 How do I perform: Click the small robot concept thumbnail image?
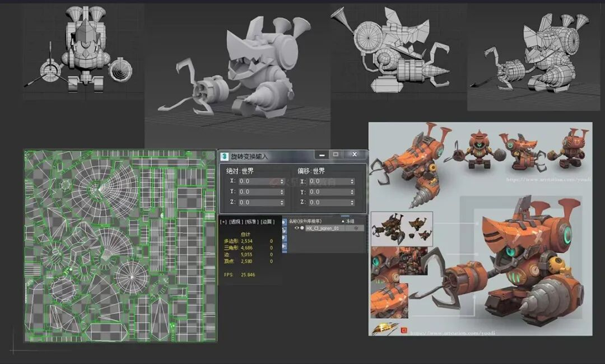pos(401,228)
